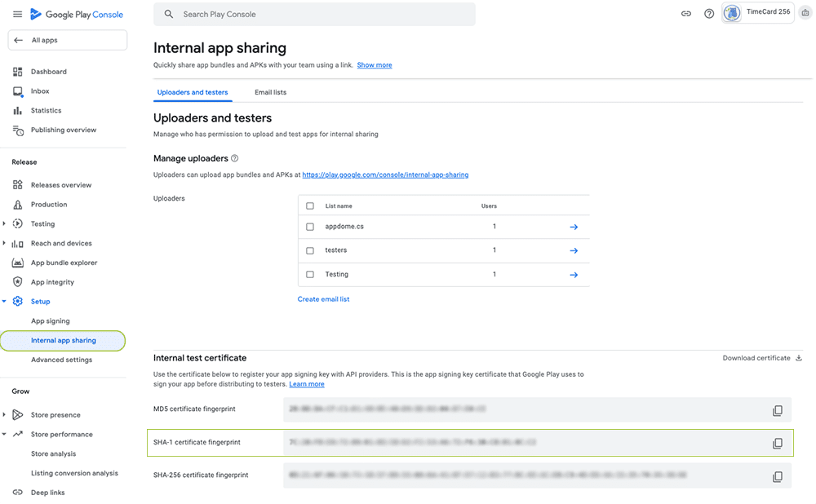
Task: Select the Inbox icon in the sidebar
Action: click(18, 91)
